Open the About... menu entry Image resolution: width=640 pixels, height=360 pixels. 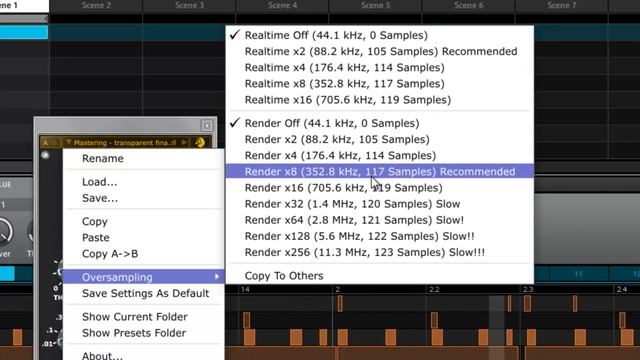pos(102,356)
